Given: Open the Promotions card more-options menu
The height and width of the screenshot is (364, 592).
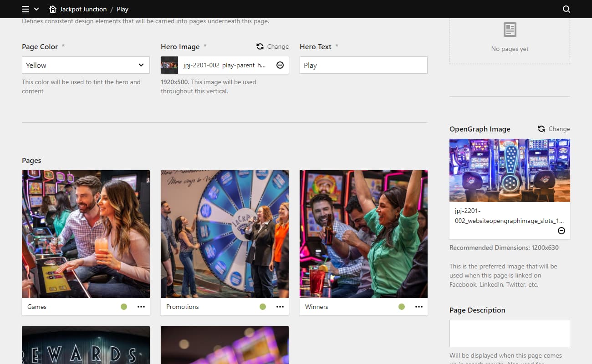Looking at the screenshot, I should pos(280,307).
